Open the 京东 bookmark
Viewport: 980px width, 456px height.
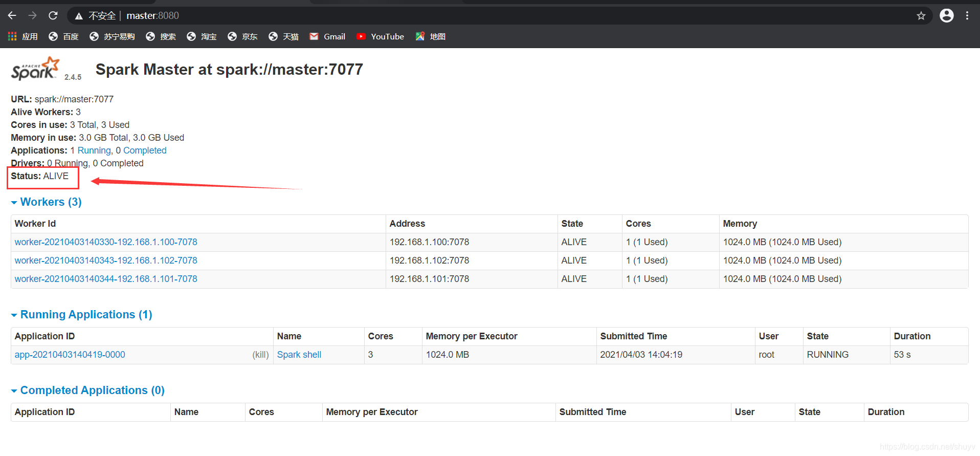click(242, 36)
